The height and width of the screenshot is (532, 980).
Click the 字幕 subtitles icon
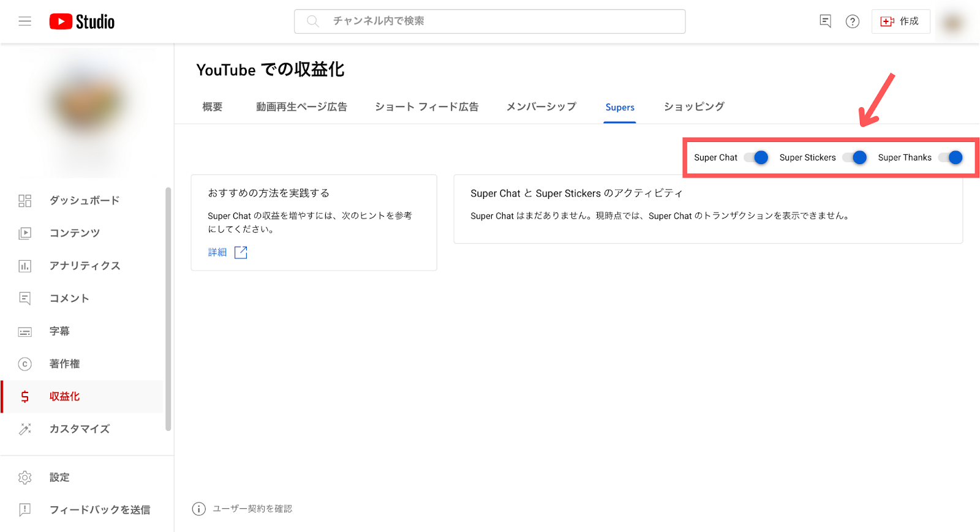25,331
